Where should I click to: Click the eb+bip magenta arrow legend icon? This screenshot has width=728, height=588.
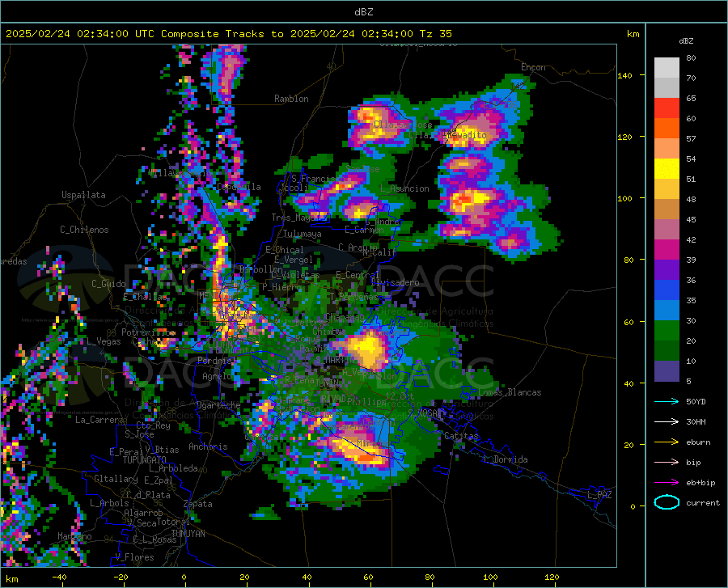coord(667,482)
